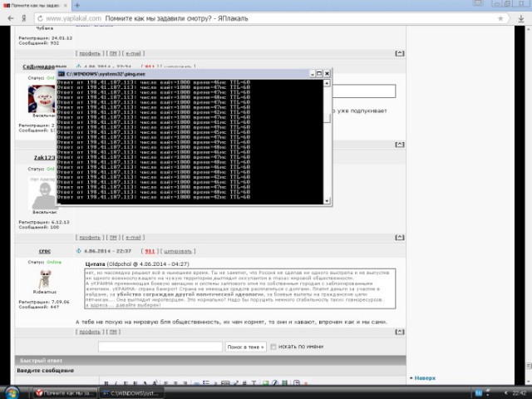Image resolution: width=532 pixels, height=399 pixels.
Task: Click 'Чубака' user title text
Action: click(45, 28)
